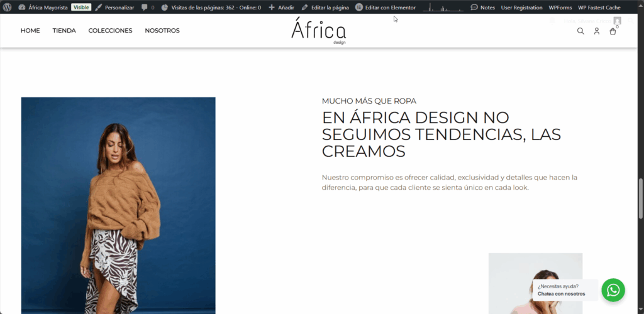Screen dimensions: 644x314
Task: Open NOSOTROS navigation link
Action: tap(162, 31)
